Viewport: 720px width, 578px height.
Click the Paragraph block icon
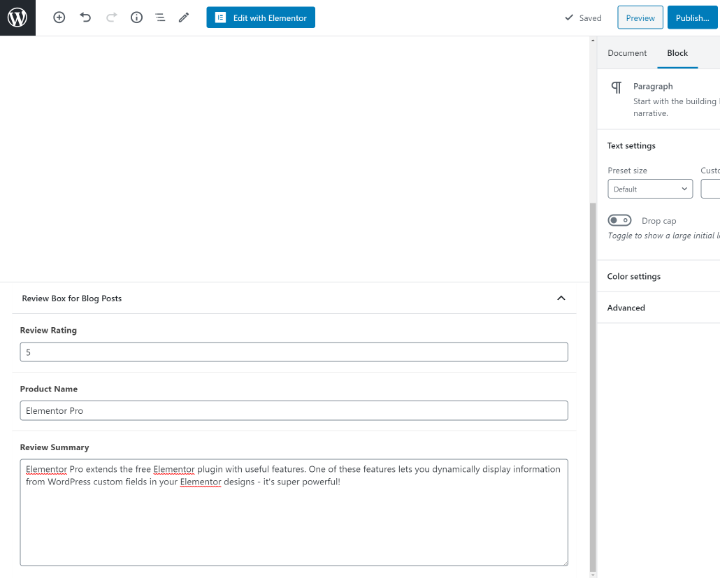(x=616, y=87)
